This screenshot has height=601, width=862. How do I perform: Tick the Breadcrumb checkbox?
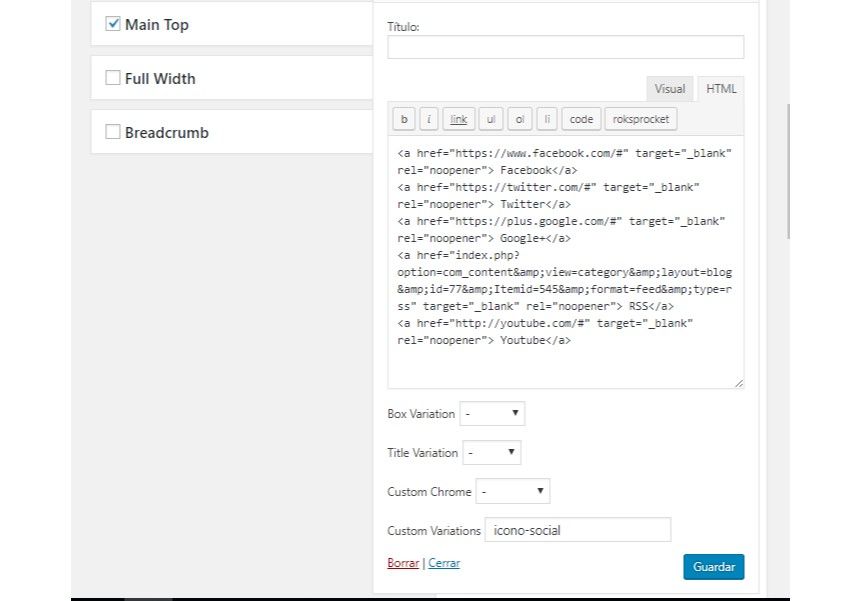113,131
